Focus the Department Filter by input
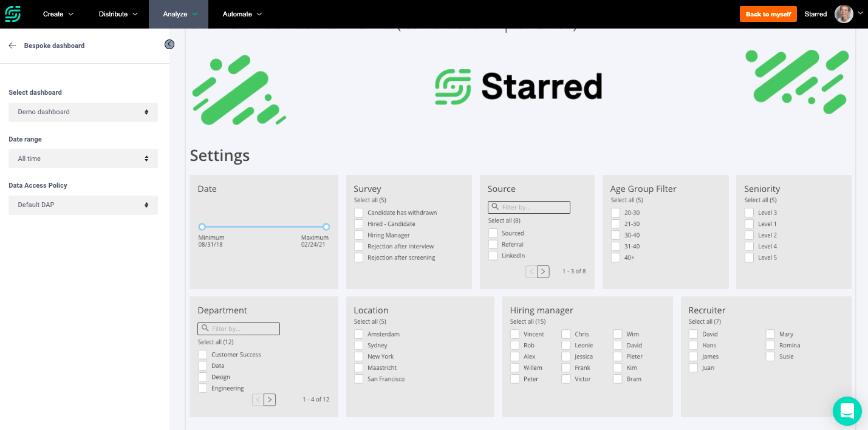Image resolution: width=868 pixels, height=430 pixels. tap(239, 329)
